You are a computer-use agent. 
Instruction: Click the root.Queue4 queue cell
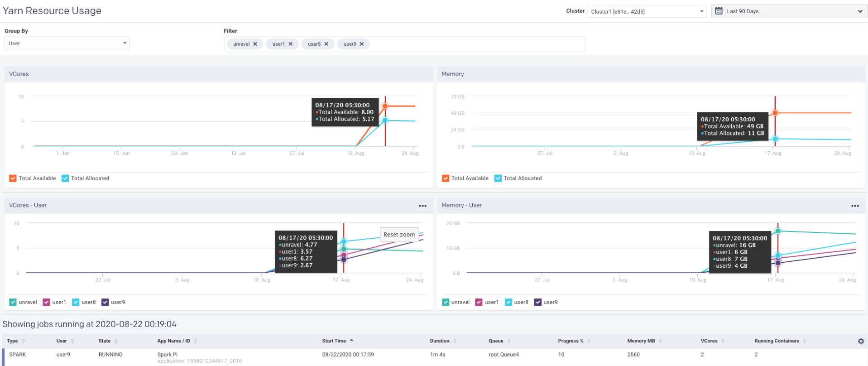(504, 355)
